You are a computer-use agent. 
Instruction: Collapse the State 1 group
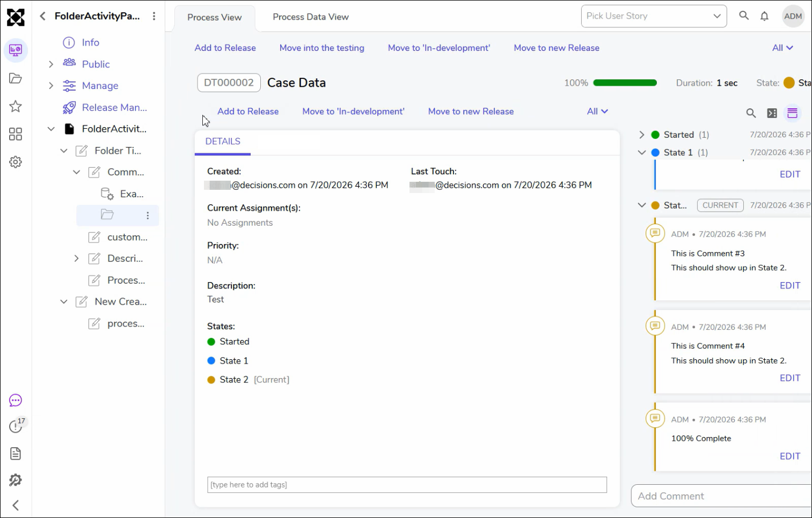[641, 152]
